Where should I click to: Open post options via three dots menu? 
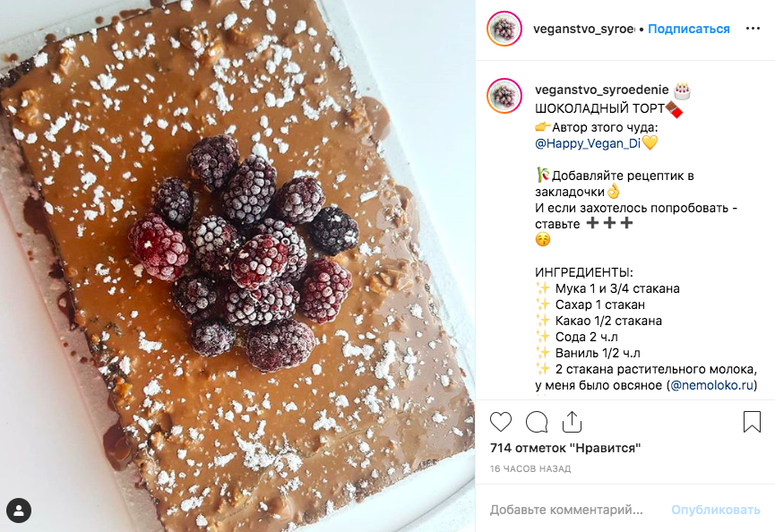point(753,29)
